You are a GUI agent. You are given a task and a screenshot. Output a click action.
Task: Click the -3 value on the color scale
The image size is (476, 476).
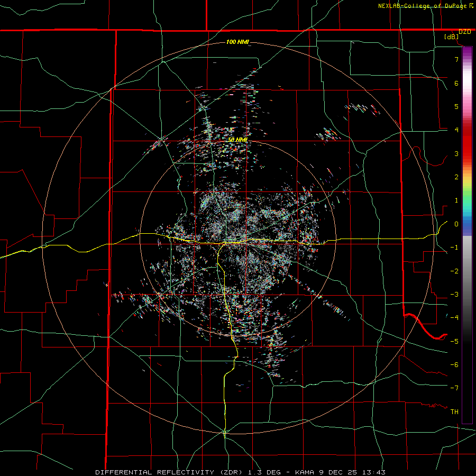click(x=454, y=295)
